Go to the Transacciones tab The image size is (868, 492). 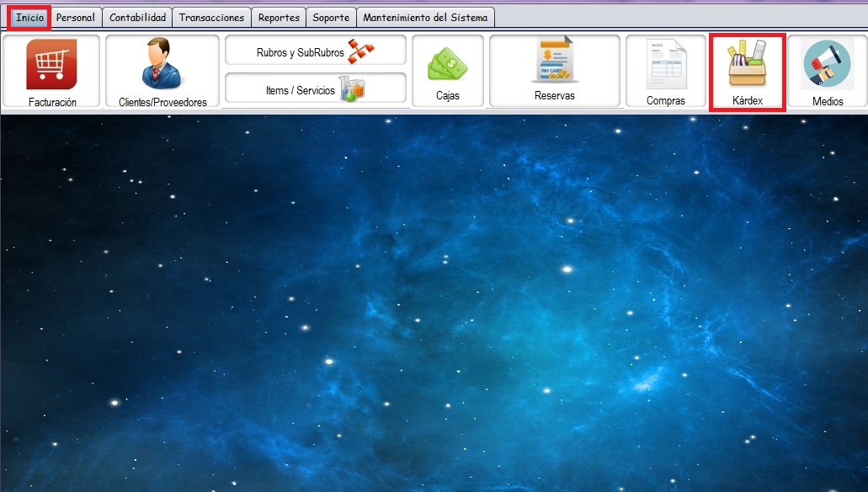click(x=211, y=18)
